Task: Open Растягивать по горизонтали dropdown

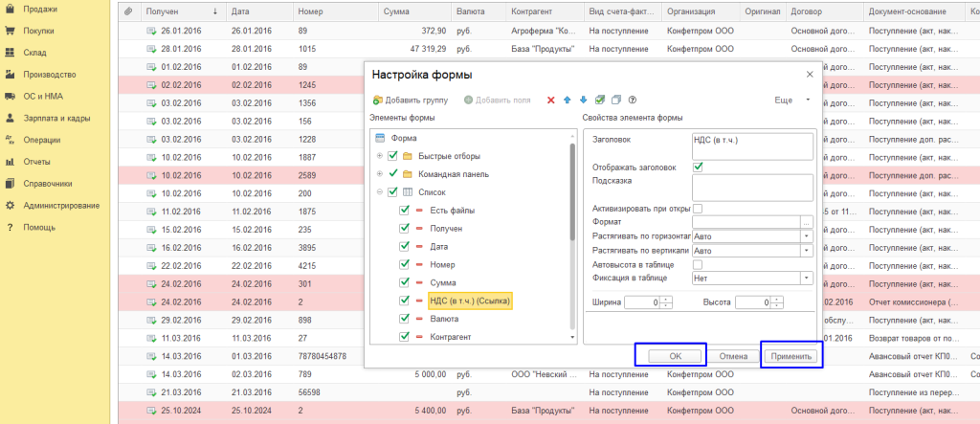Action: click(808, 236)
